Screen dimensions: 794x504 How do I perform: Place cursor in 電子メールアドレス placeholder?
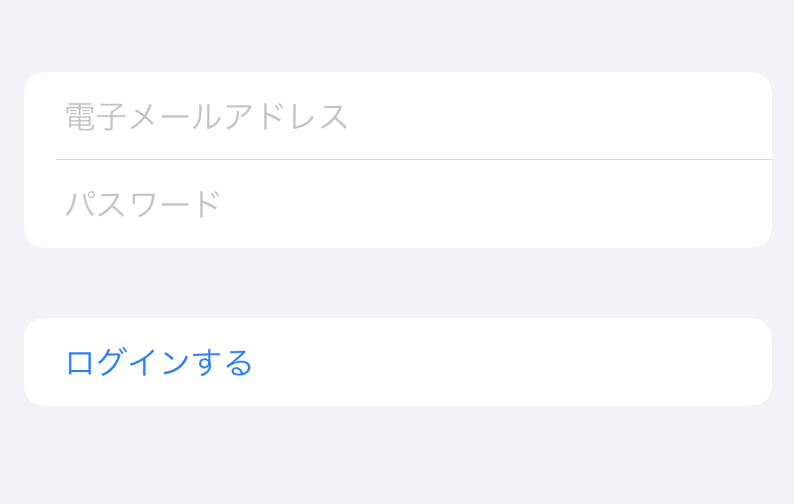207,117
